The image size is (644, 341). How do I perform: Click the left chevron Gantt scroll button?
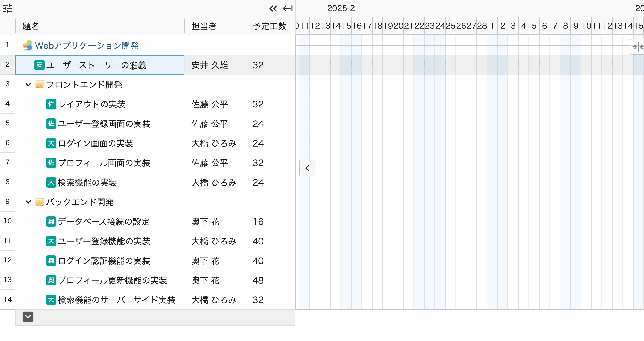(307, 168)
